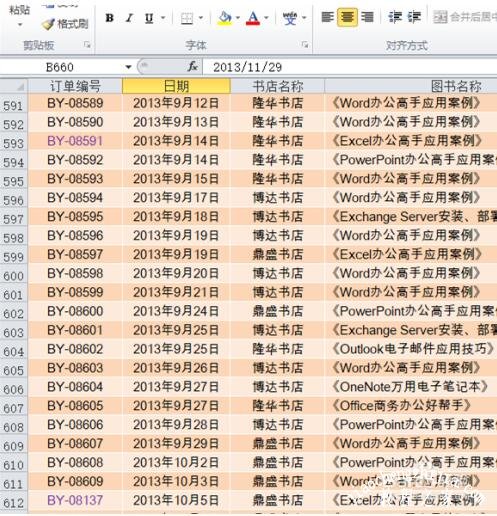Viewport: 497px width, 516px height.
Task: Apply red font color
Action: tap(253, 18)
